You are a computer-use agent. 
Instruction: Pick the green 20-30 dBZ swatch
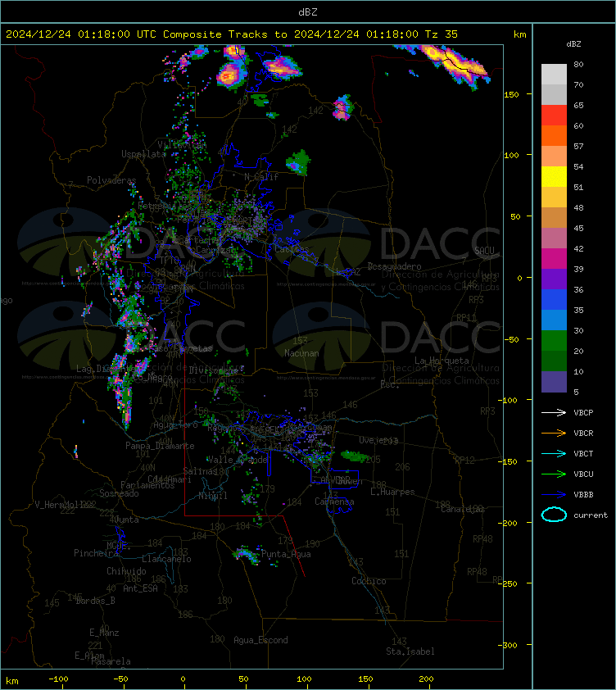554,341
